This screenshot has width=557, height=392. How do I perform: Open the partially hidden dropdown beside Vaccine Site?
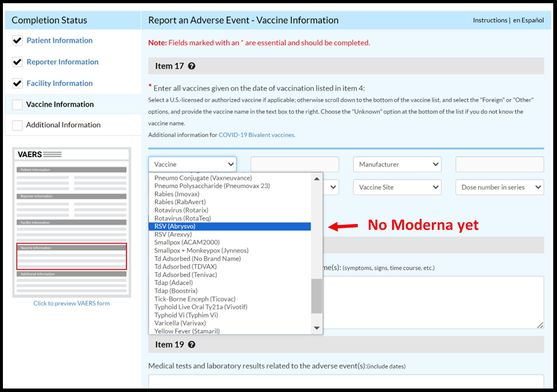click(x=331, y=187)
